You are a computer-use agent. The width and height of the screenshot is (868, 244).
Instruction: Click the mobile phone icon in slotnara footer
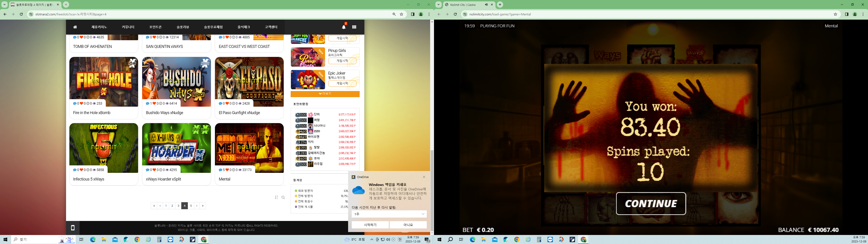[72, 228]
